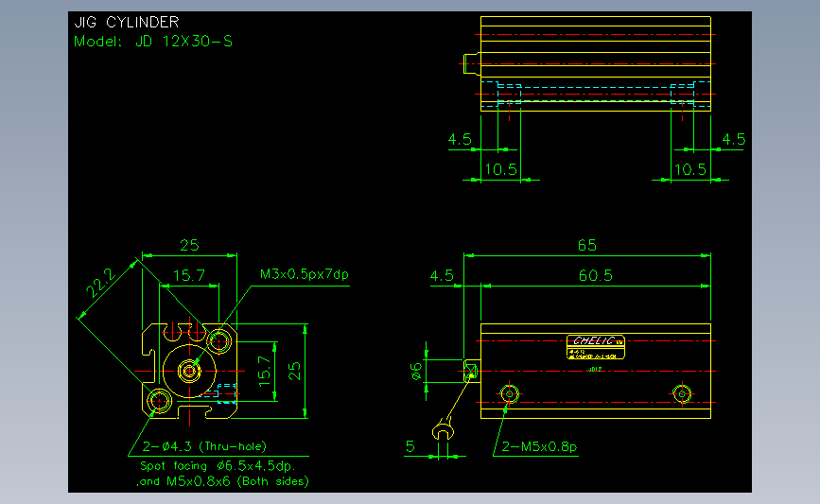
Task: Click the ".and M5x0.8x6 (Both sides)" note
Action: click(x=223, y=481)
